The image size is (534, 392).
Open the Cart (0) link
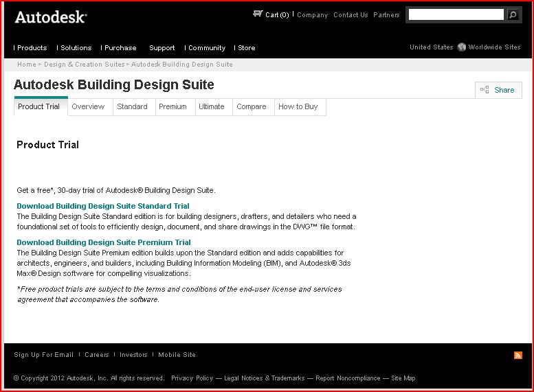pyautogui.click(x=277, y=14)
